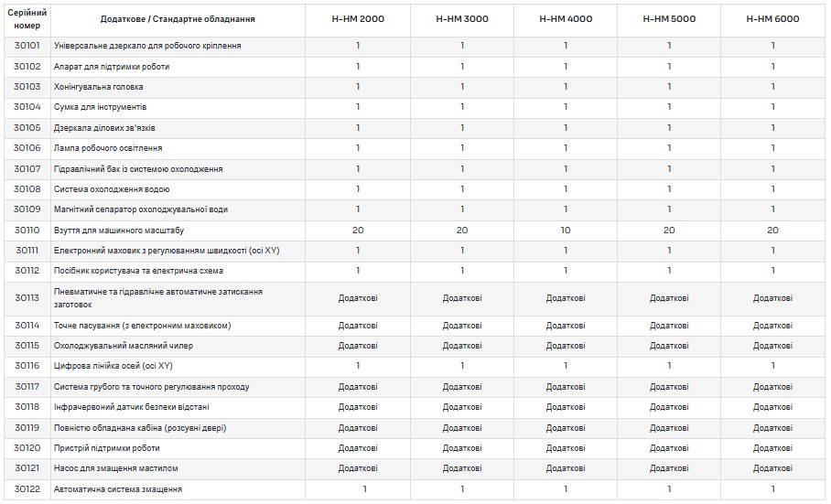
Task: Select serial number 30110 cell
Action: click(x=27, y=231)
